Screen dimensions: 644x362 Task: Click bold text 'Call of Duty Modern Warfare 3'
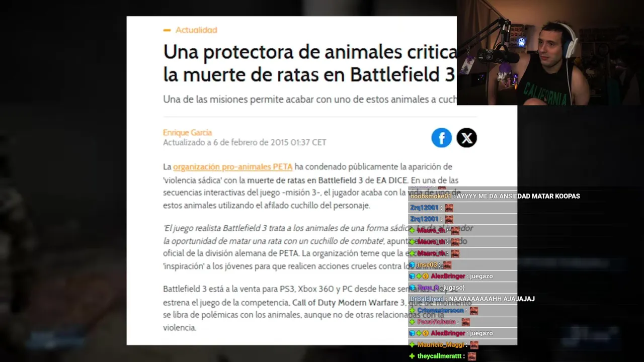(348, 303)
